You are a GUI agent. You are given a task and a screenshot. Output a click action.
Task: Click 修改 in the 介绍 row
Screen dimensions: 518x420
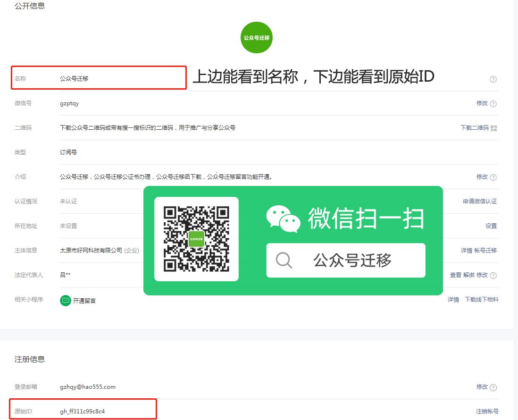click(x=482, y=177)
